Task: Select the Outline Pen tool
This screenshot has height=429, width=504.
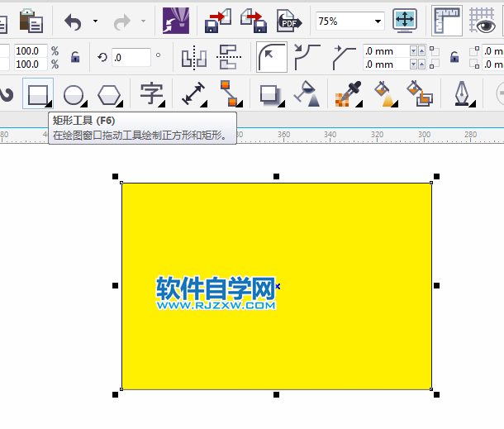Action: 462,93
